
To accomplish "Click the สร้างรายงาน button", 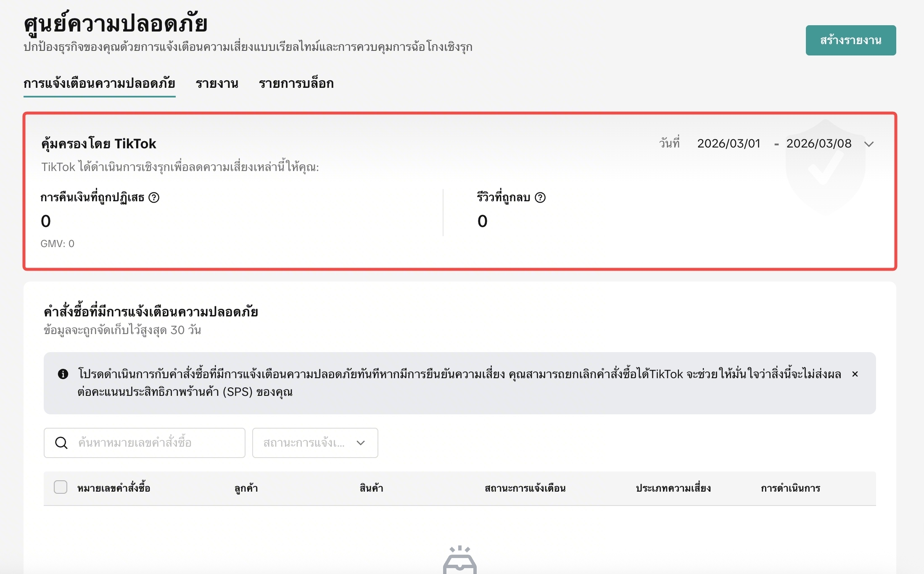I will [x=850, y=40].
